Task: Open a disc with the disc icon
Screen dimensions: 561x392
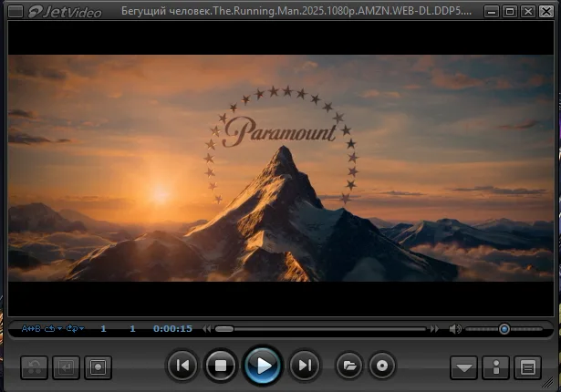Action: click(381, 366)
